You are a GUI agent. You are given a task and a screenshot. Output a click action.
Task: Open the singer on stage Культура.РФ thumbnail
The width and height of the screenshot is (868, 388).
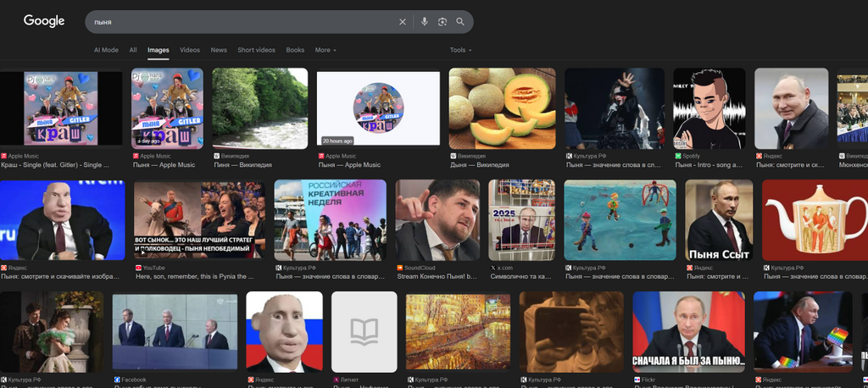615,108
